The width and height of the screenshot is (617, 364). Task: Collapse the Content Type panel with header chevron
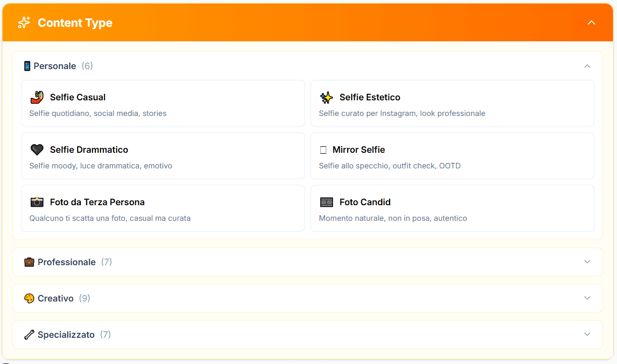click(x=592, y=23)
